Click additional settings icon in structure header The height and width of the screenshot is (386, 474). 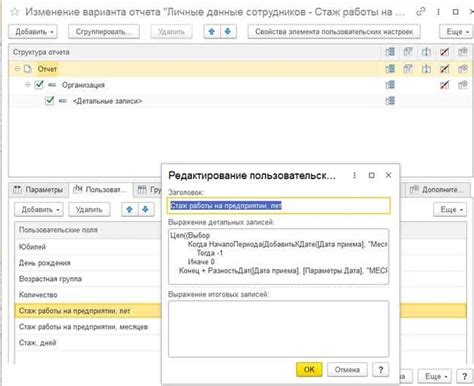462,52
